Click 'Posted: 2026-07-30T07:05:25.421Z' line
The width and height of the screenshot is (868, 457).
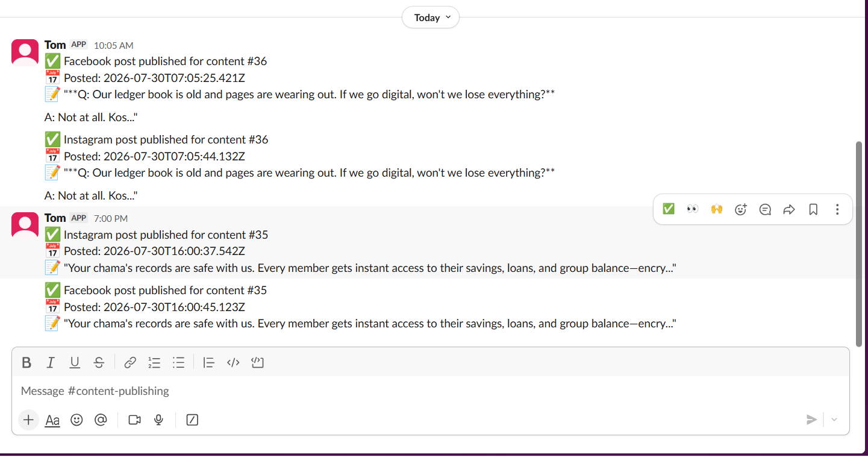click(x=154, y=78)
